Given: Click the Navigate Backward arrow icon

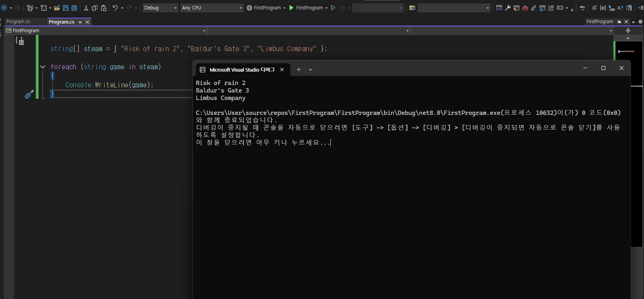Looking at the screenshot, I should pos(4,8).
